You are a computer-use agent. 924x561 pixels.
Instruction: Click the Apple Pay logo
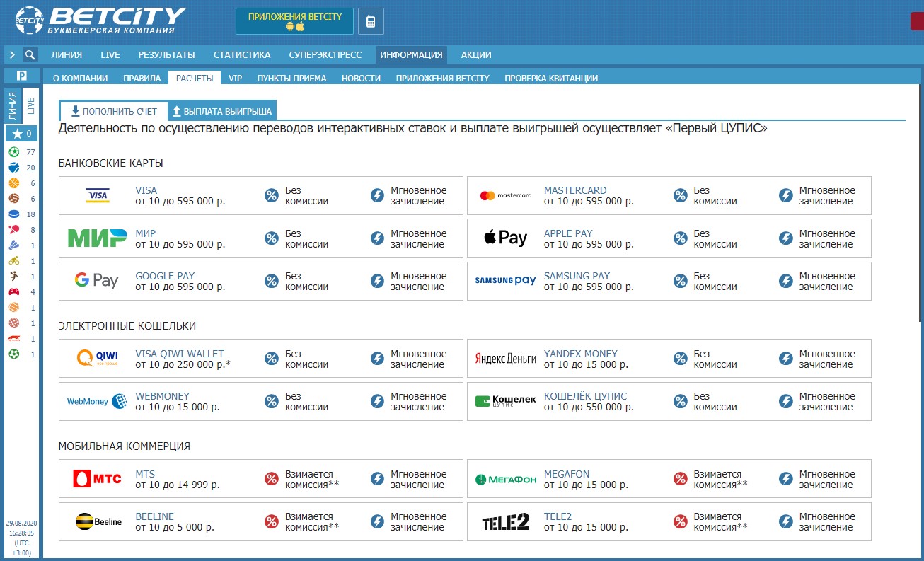[x=505, y=238]
